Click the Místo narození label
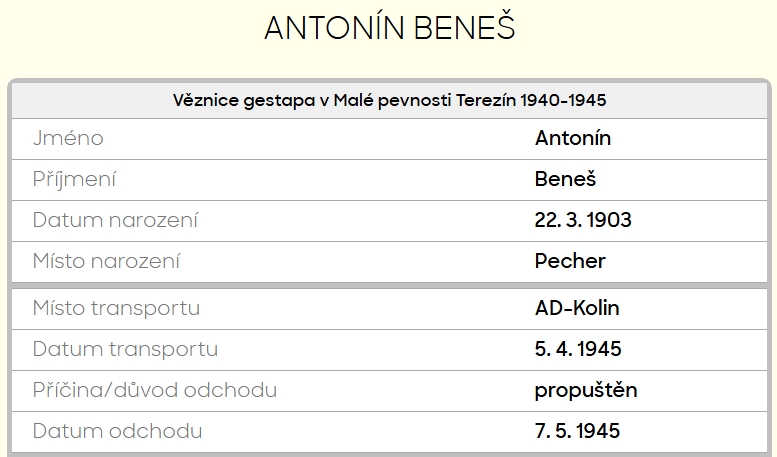 tap(107, 262)
